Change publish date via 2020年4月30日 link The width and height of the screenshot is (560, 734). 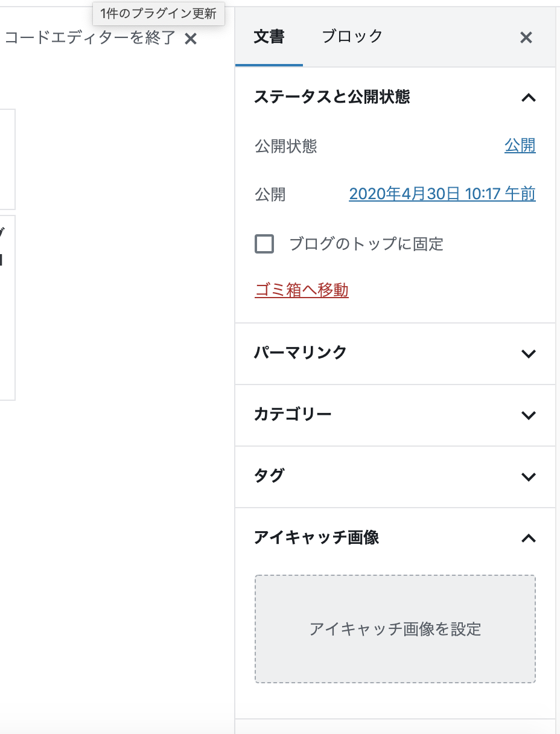[x=442, y=194]
